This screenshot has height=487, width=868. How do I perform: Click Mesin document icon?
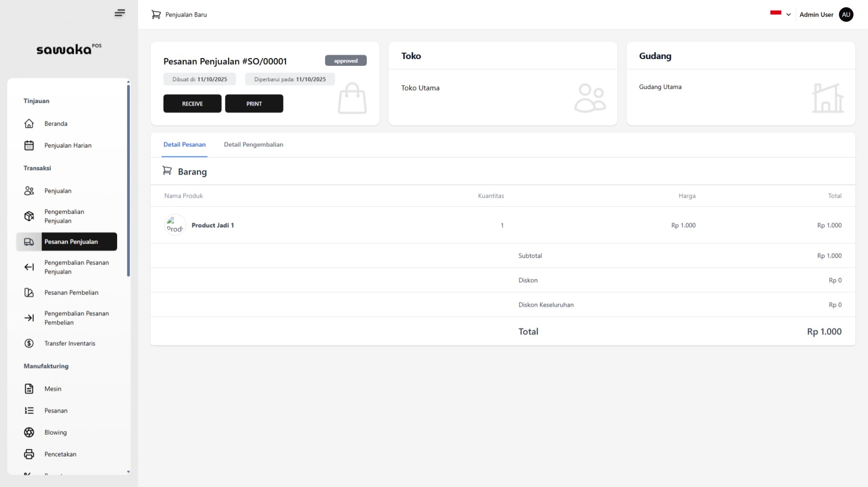tap(29, 389)
